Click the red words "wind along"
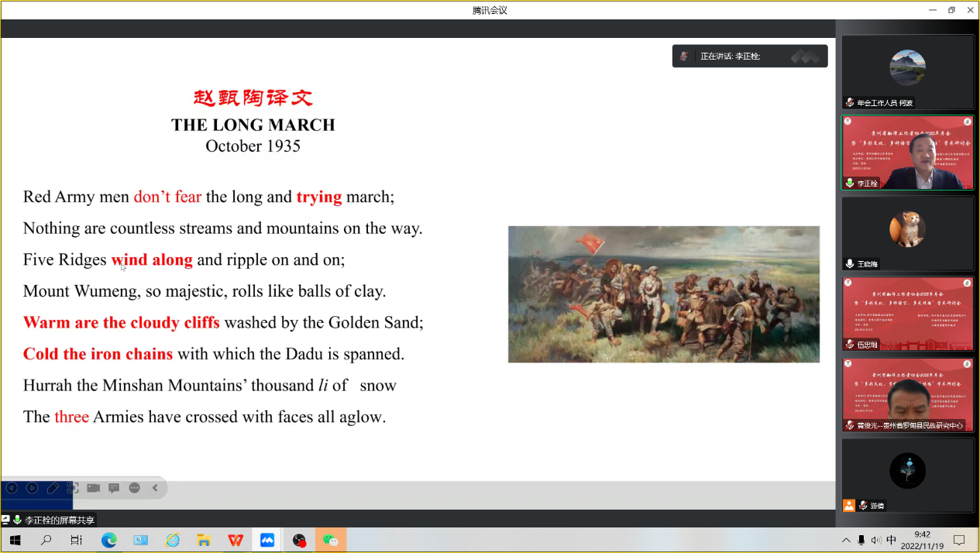The image size is (980, 553). pos(152,259)
